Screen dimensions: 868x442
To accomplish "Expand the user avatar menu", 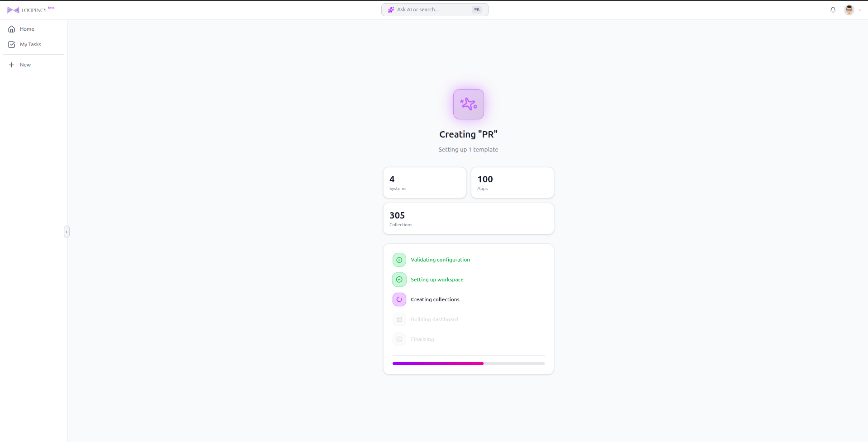I will [x=849, y=10].
